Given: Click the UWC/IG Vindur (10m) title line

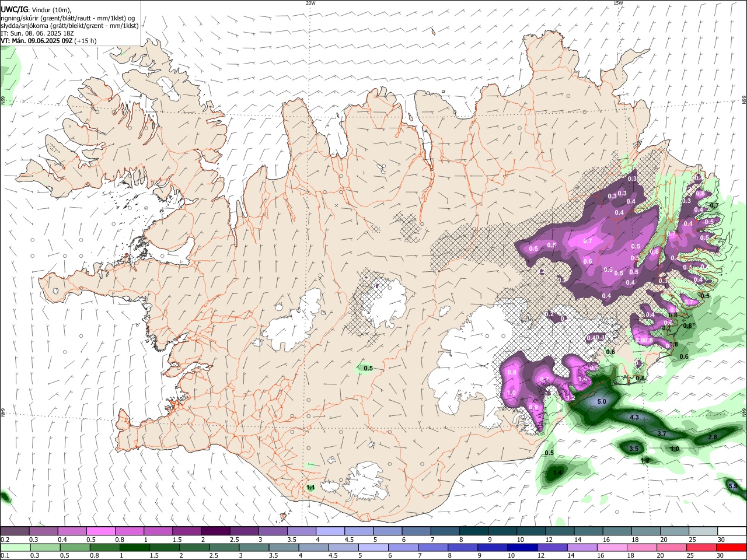Looking at the screenshot, I should (x=36, y=9).
